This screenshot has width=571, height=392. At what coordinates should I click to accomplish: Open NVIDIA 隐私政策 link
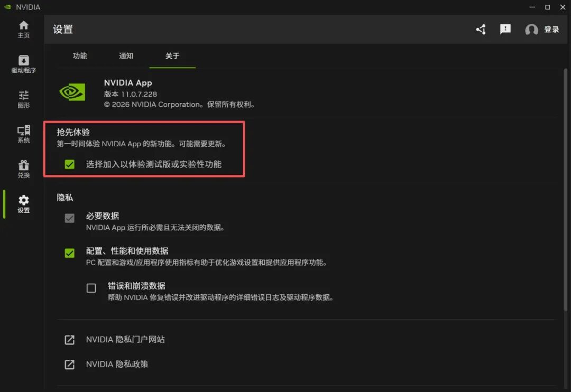click(x=117, y=365)
